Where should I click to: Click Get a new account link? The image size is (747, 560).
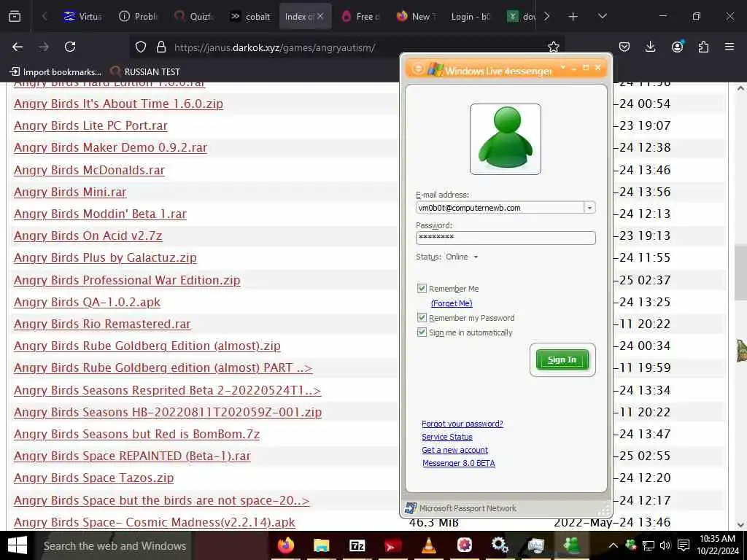click(455, 450)
